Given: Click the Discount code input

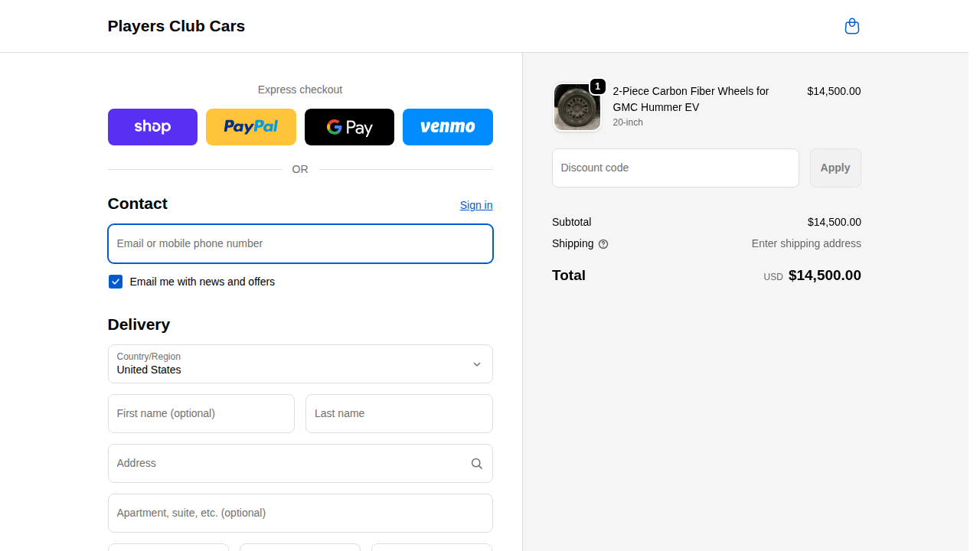Looking at the screenshot, I should point(675,168).
